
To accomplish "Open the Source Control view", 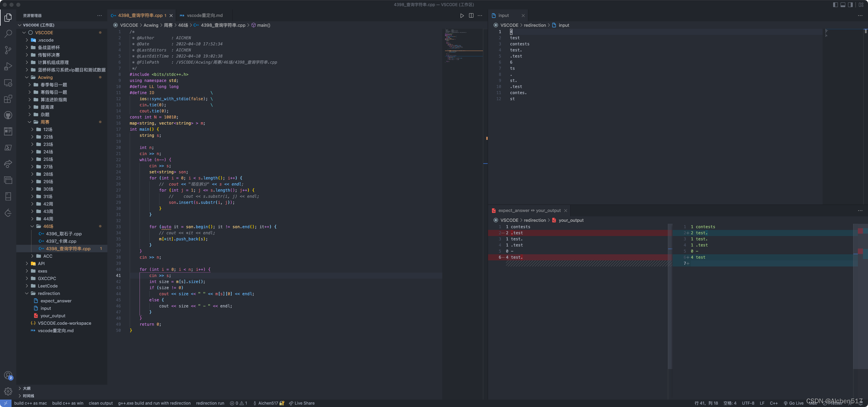I will pos(8,50).
